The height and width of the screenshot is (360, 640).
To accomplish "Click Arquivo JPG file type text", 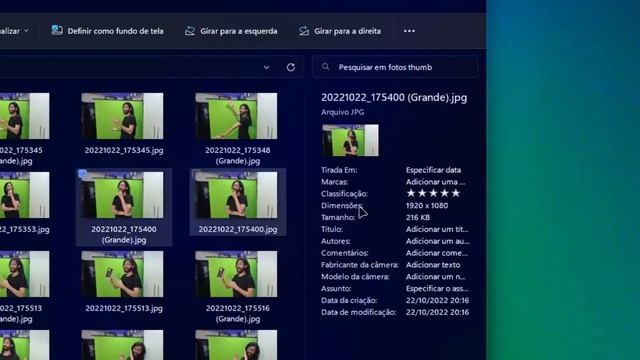I will pos(342,112).
